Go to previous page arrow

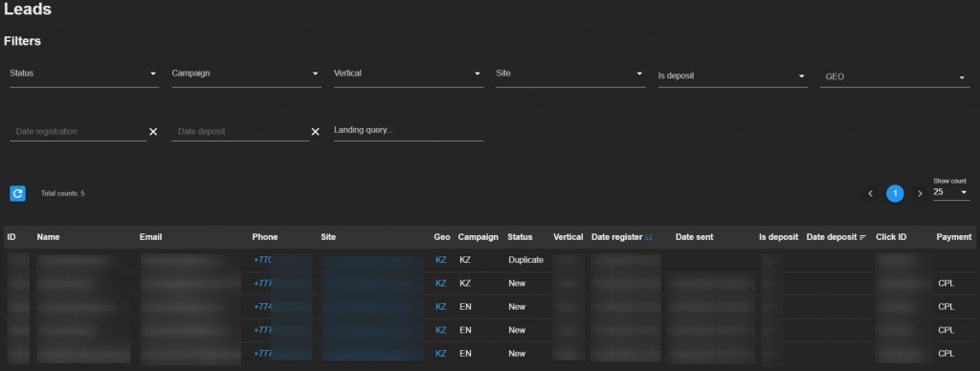pos(870,193)
